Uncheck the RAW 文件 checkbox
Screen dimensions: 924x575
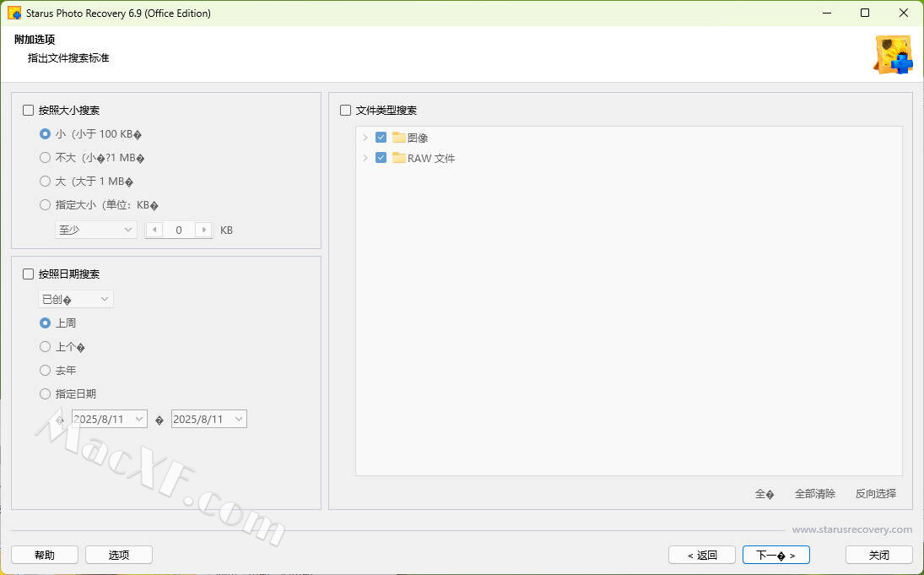(381, 157)
